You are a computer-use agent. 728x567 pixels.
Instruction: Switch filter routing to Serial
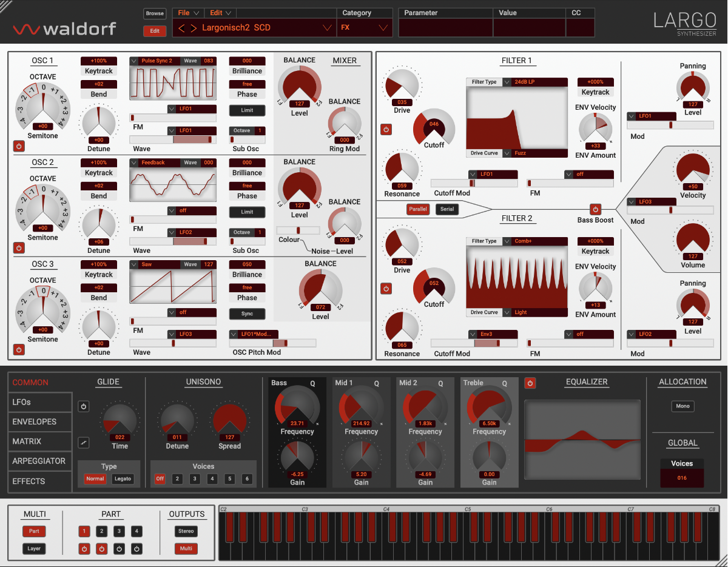(x=447, y=209)
